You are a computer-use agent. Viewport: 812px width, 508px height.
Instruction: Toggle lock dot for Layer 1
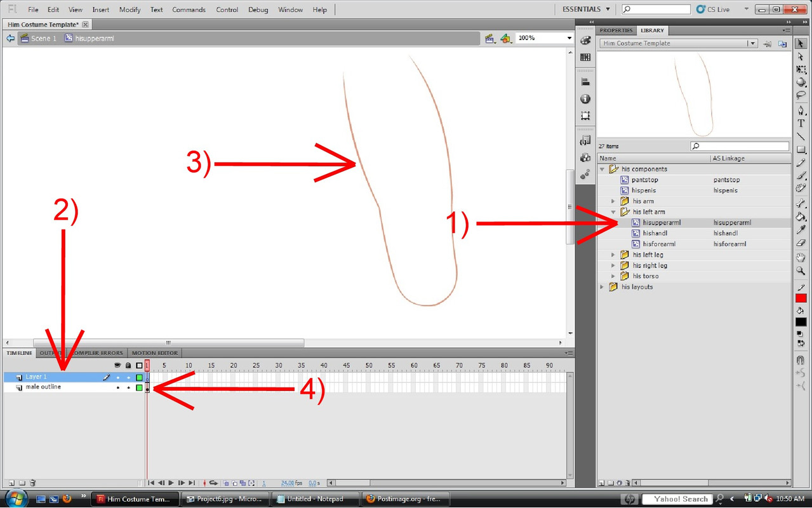pyautogui.click(x=128, y=377)
